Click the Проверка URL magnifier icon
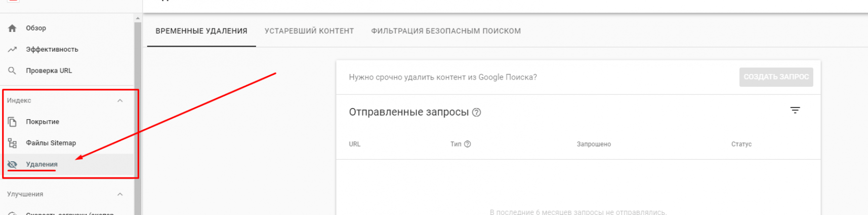868x215 pixels. pyautogui.click(x=13, y=71)
